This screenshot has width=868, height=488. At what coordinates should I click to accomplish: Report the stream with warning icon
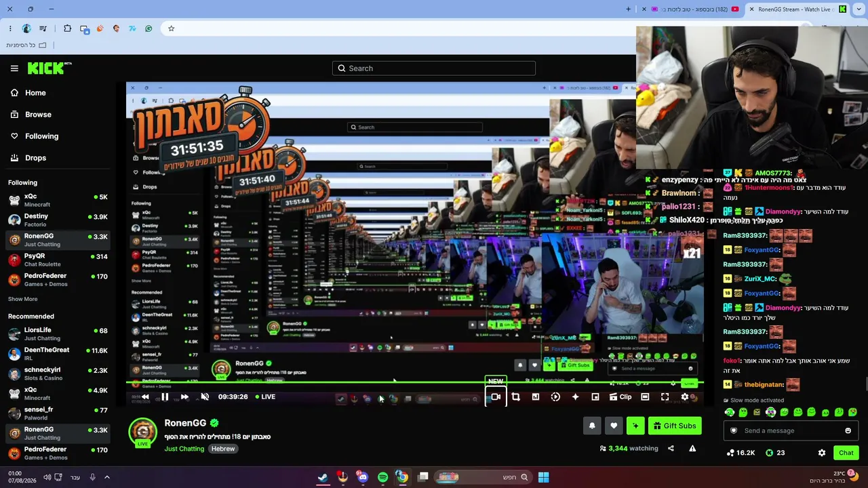(x=692, y=448)
